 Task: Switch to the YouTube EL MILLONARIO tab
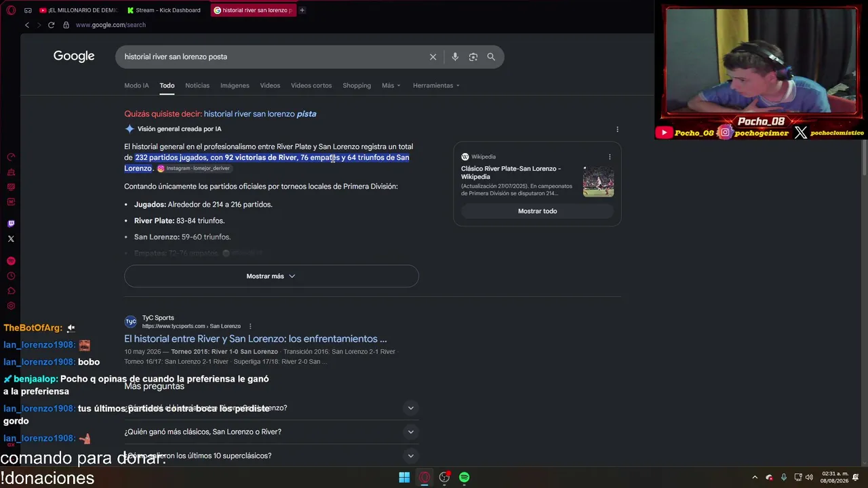coord(79,10)
